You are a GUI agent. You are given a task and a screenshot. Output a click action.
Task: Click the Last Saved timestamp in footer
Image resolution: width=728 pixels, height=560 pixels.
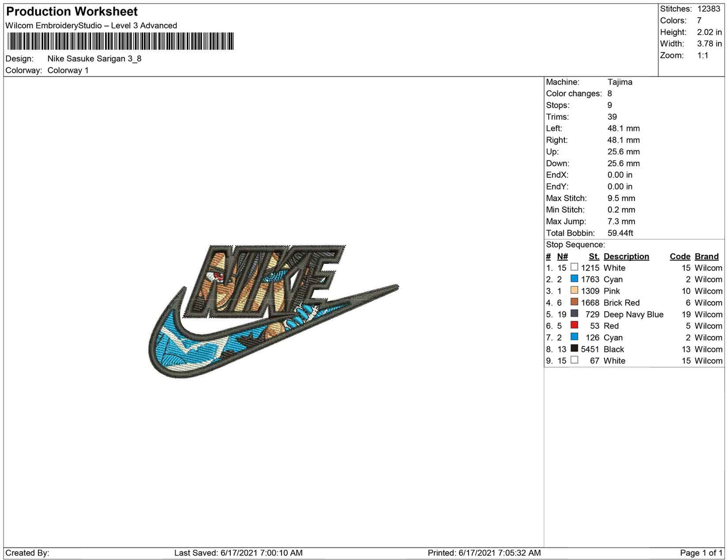pyautogui.click(x=238, y=552)
